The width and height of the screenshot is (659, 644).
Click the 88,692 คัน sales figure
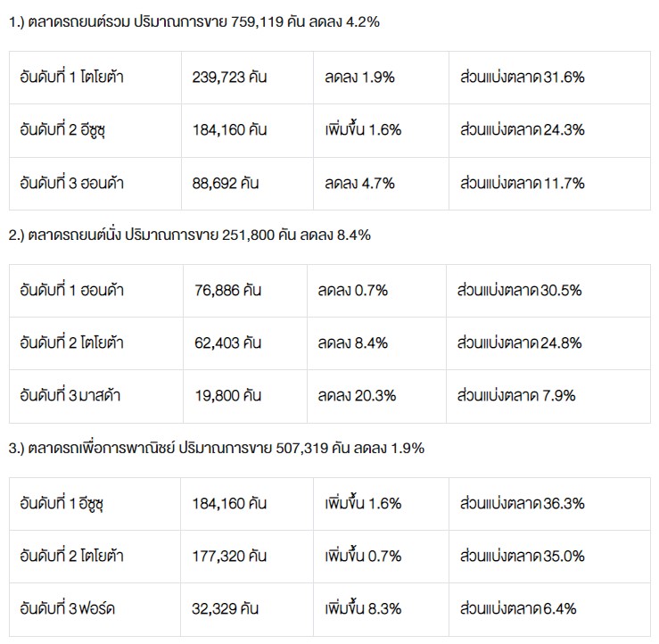coord(226,184)
